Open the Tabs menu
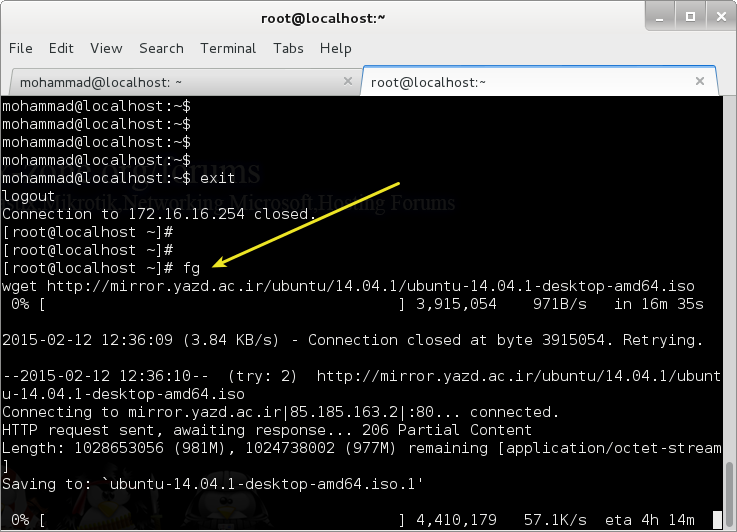Viewport: 737px width, 532px height. pyautogui.click(x=288, y=48)
